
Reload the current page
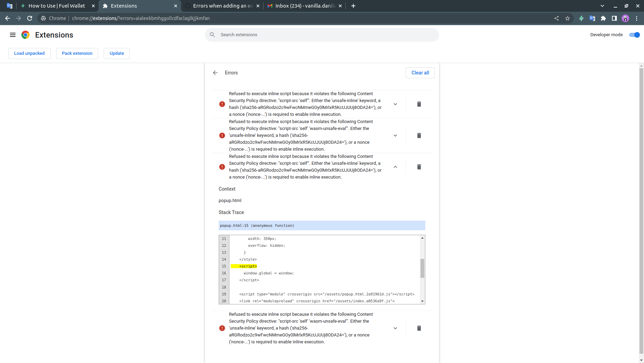coord(30,18)
